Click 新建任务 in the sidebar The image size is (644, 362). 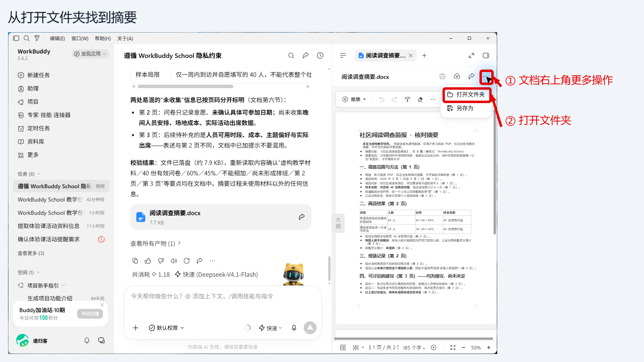point(61,75)
